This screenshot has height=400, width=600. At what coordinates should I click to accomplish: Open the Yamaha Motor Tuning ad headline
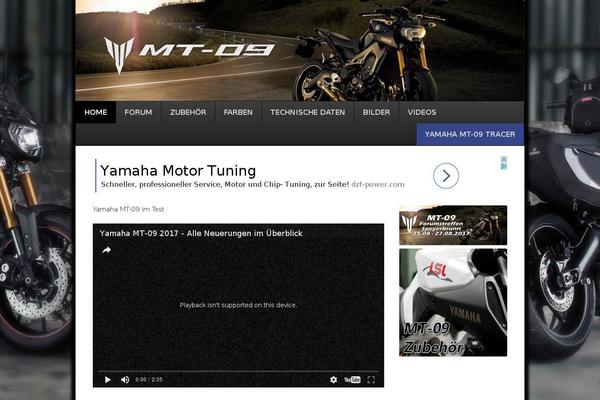[x=178, y=171]
